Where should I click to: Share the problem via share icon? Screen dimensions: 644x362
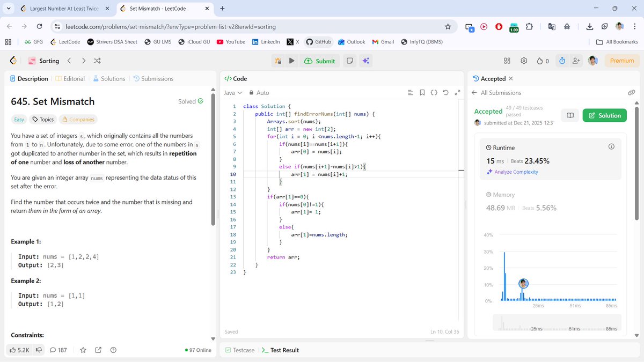pyautogui.click(x=98, y=350)
